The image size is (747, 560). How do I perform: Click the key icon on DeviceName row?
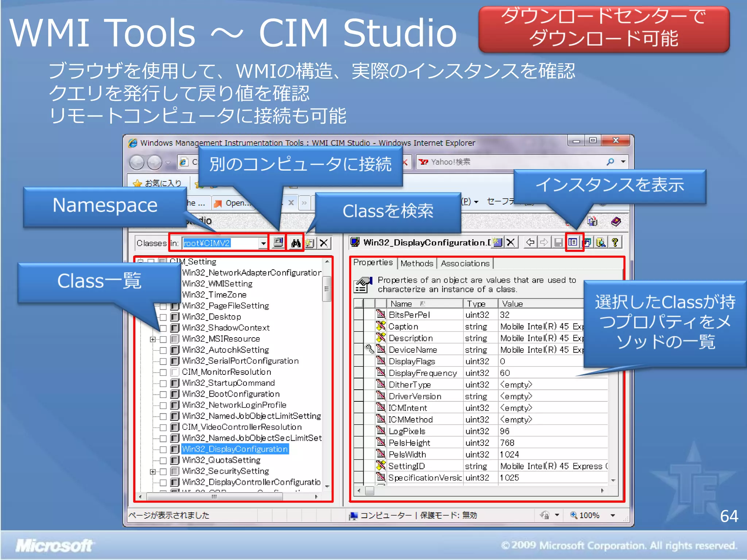click(x=369, y=349)
